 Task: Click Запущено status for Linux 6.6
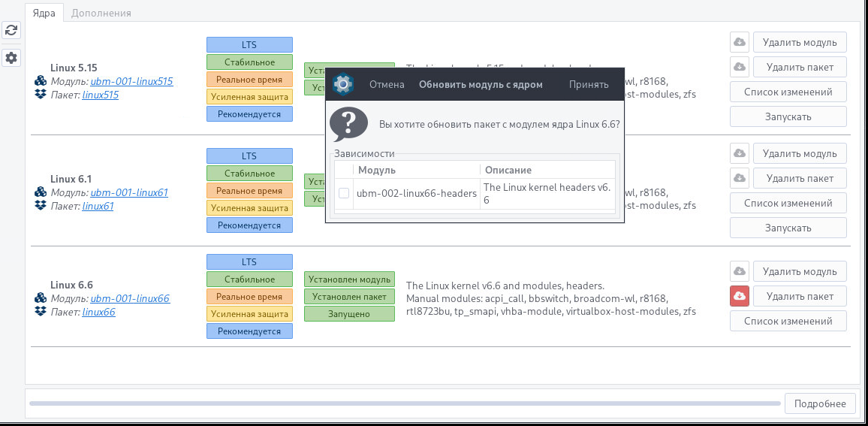(349, 314)
